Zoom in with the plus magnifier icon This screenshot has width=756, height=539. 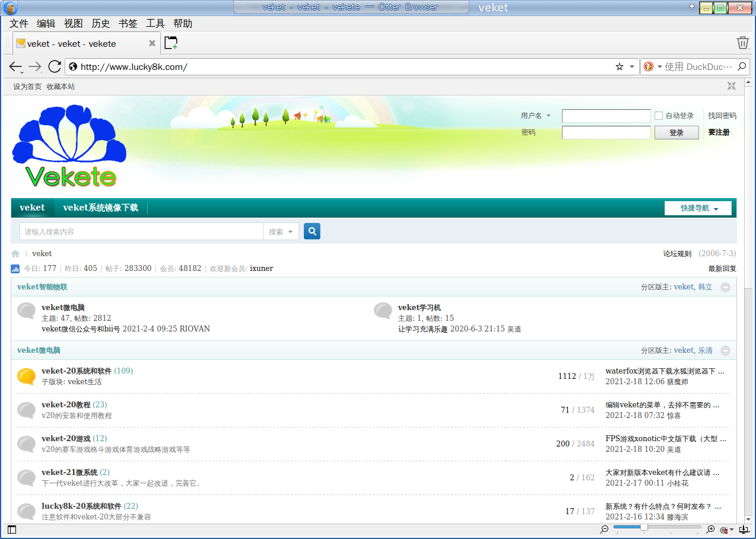pos(711,529)
